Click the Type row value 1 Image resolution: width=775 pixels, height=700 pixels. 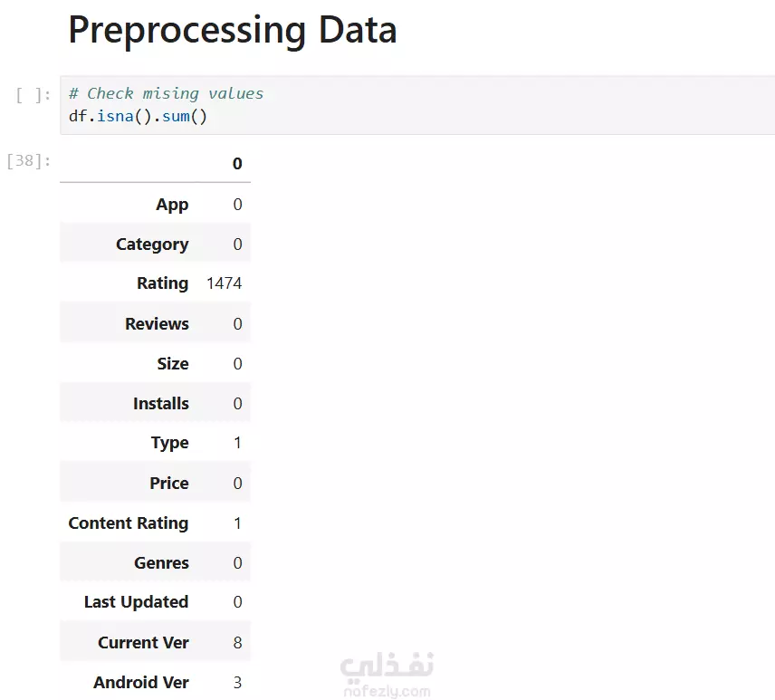tap(238, 443)
